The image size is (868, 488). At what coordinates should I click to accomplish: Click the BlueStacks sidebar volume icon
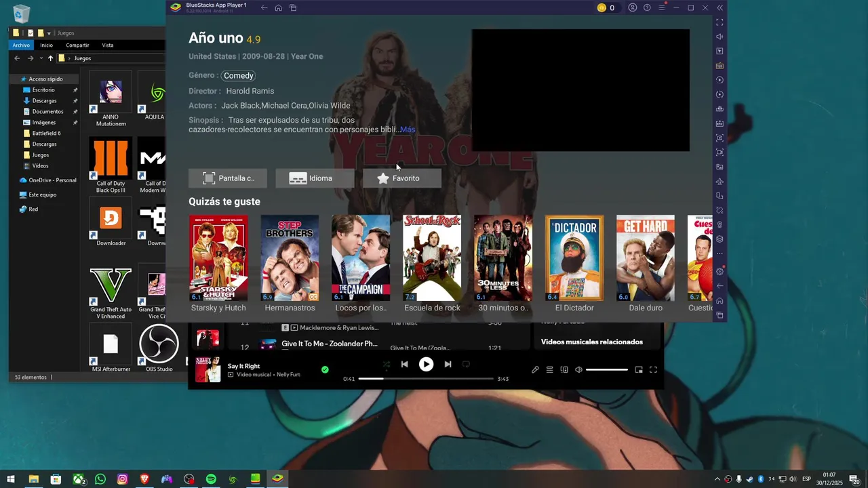click(719, 37)
